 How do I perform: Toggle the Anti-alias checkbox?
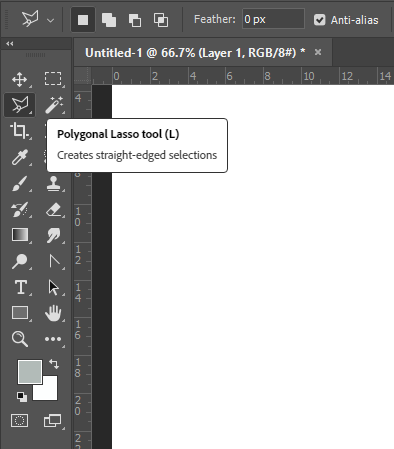(319, 20)
